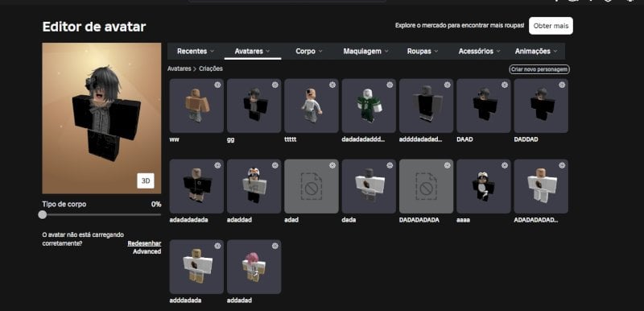
Task: Select the aaaa panda avatar thumbnail
Action: (x=484, y=186)
